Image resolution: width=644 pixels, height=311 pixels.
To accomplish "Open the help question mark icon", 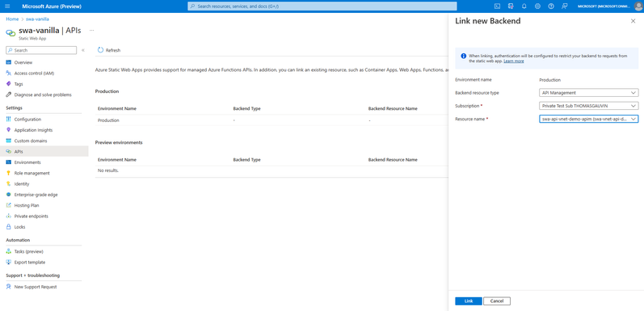I will pos(551,6).
